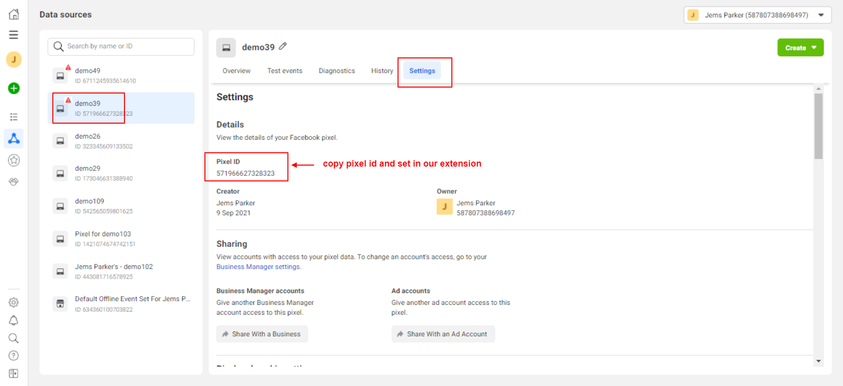The height and width of the screenshot is (386, 843).
Task: Click Share With a Business button
Action: (262, 334)
